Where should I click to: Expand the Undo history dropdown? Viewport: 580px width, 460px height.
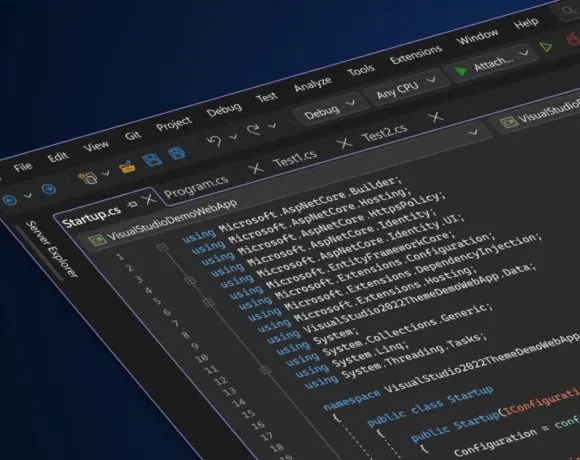(233, 137)
